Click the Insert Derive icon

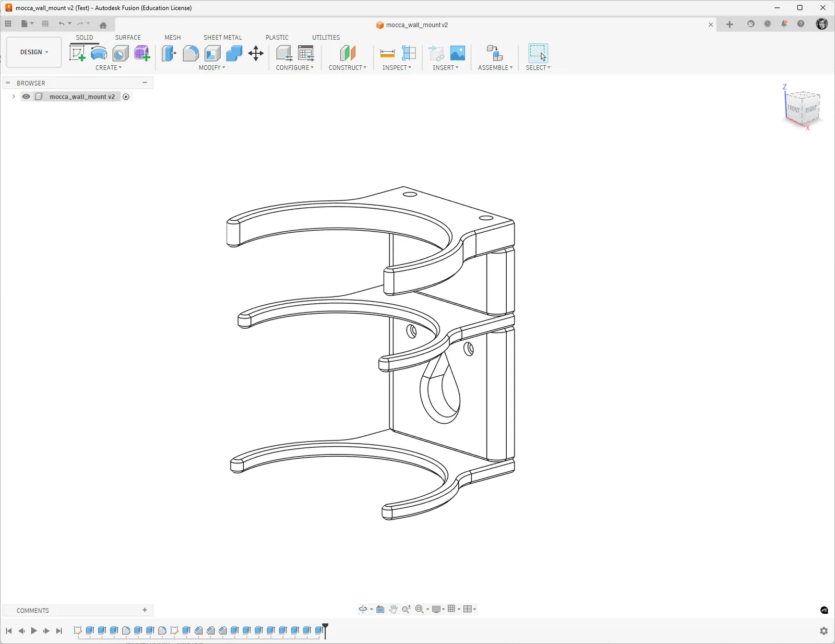436,53
